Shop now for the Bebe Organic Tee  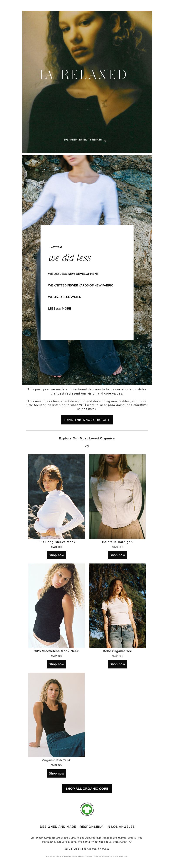tap(117, 664)
